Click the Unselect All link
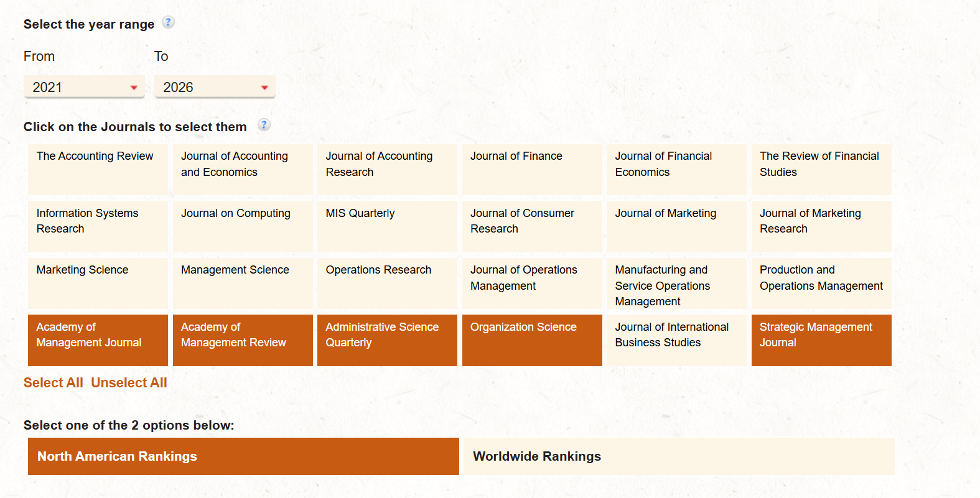 (129, 383)
